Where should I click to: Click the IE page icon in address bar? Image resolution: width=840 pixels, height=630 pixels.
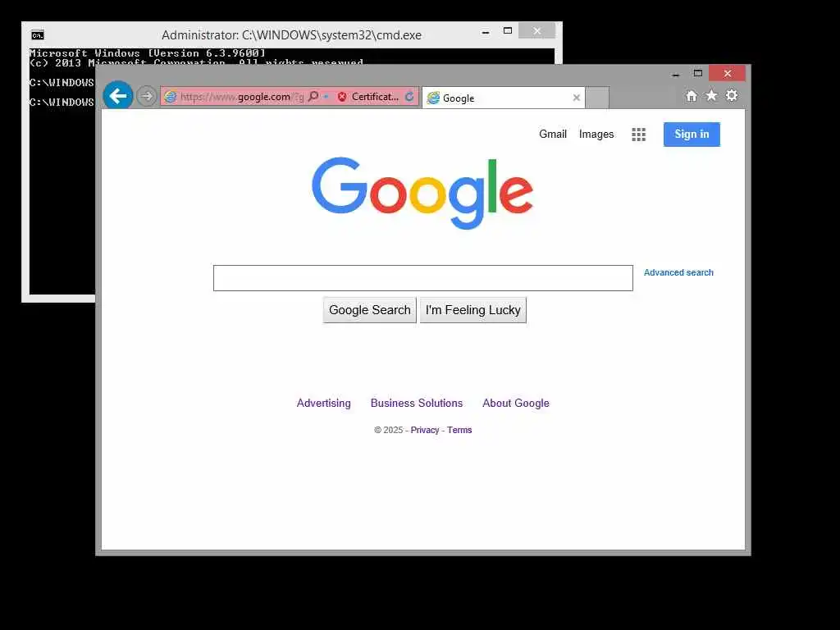pos(171,97)
